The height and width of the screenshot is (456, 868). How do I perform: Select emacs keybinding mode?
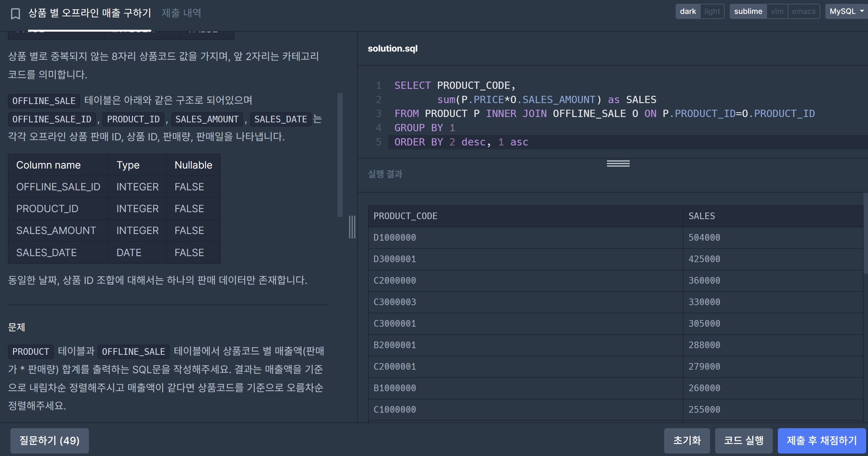point(803,11)
